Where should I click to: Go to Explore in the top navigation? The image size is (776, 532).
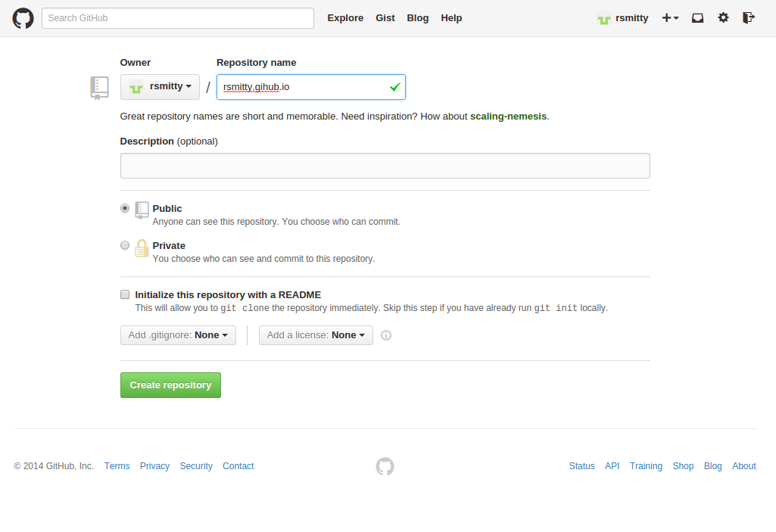pos(345,18)
